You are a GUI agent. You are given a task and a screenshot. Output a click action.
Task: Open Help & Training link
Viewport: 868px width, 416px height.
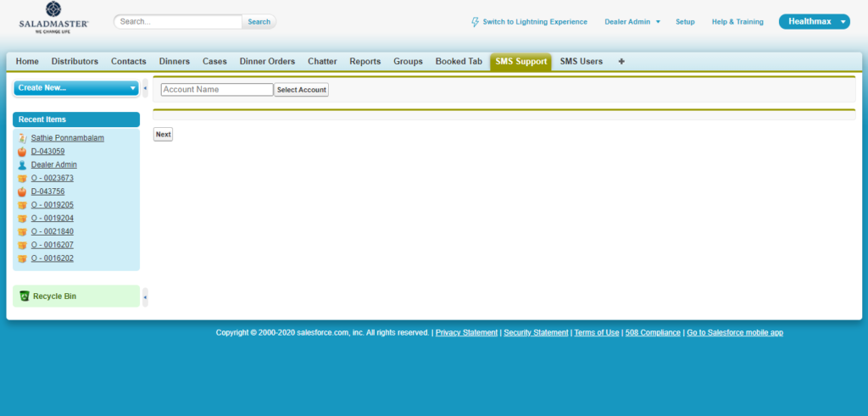(x=737, y=22)
